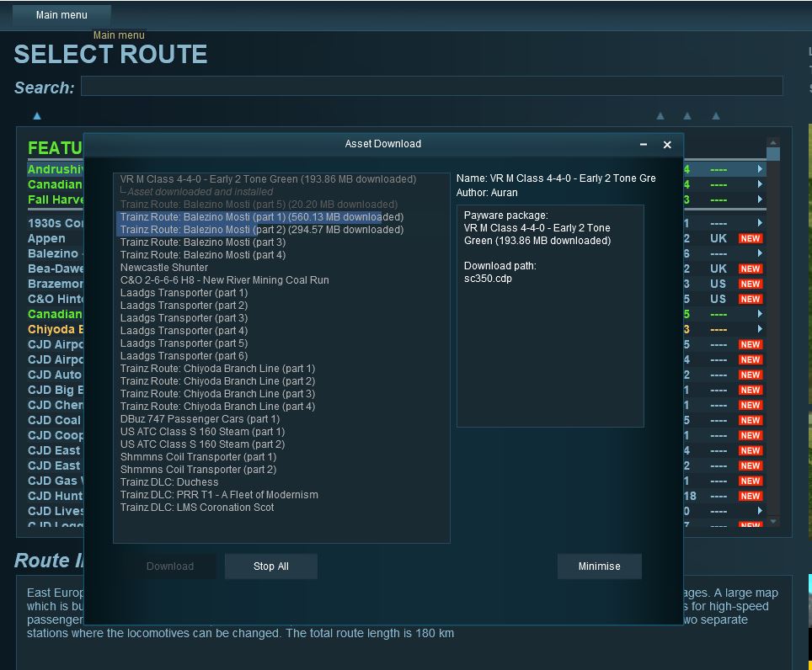Click NEW badge on Brazemore row
Screen dimensions: 812x670
pyautogui.click(x=750, y=284)
